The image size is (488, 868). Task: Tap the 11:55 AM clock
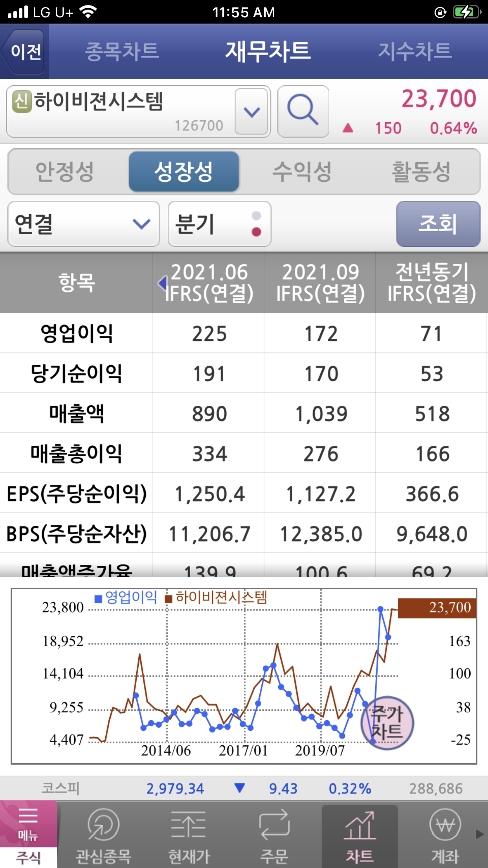coord(244,12)
